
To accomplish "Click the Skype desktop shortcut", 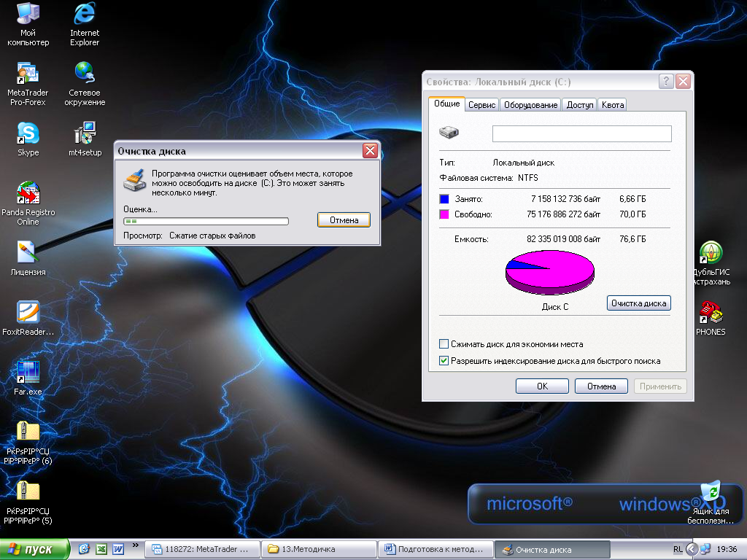I will point(28,139).
